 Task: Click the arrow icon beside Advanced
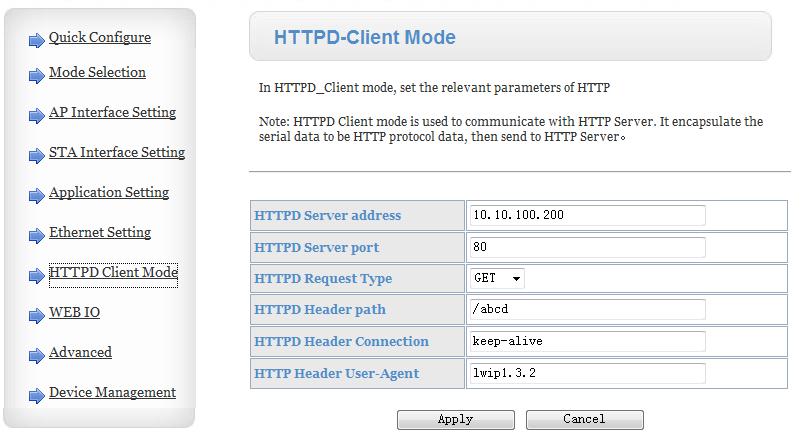point(37,355)
